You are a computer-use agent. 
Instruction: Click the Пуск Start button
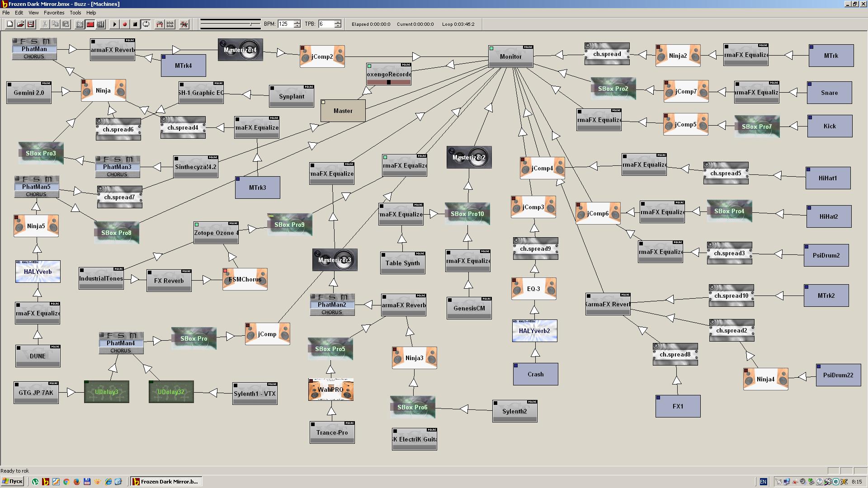13,482
